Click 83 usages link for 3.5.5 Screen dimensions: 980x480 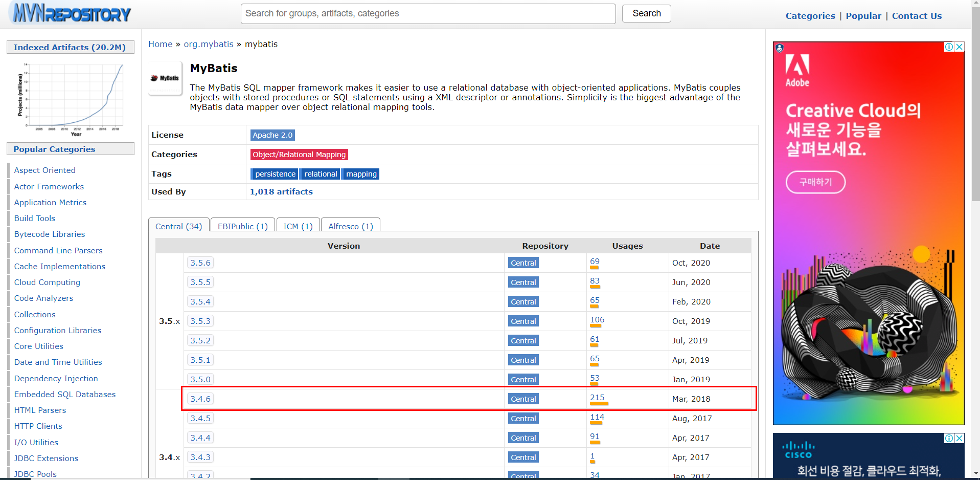pyautogui.click(x=595, y=280)
